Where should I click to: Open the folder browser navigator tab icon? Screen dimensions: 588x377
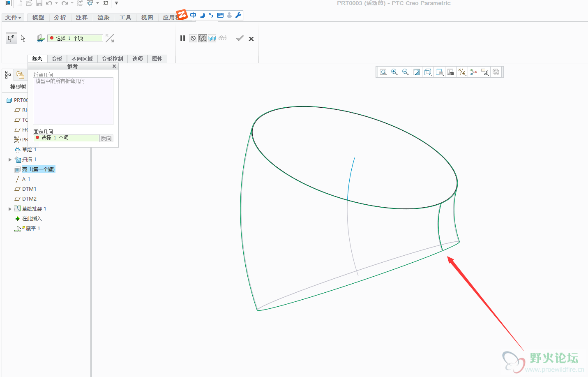point(20,74)
